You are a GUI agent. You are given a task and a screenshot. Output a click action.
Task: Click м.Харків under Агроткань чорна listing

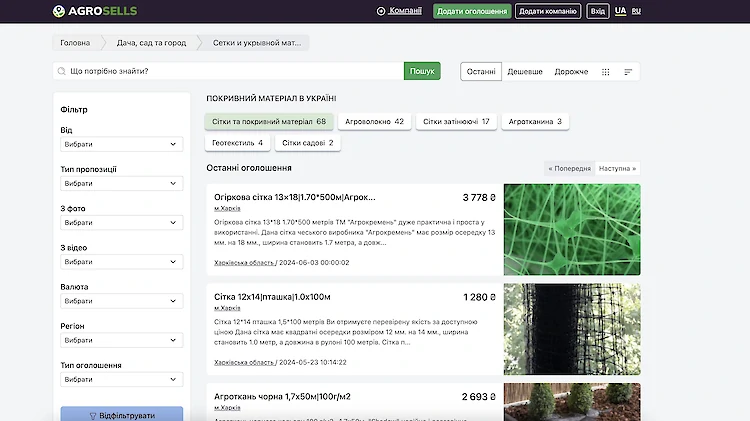pyautogui.click(x=227, y=408)
